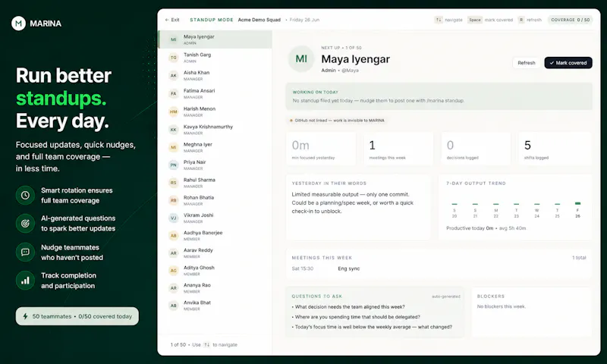Click the Mark covered button
607x364 pixels.
click(x=568, y=63)
